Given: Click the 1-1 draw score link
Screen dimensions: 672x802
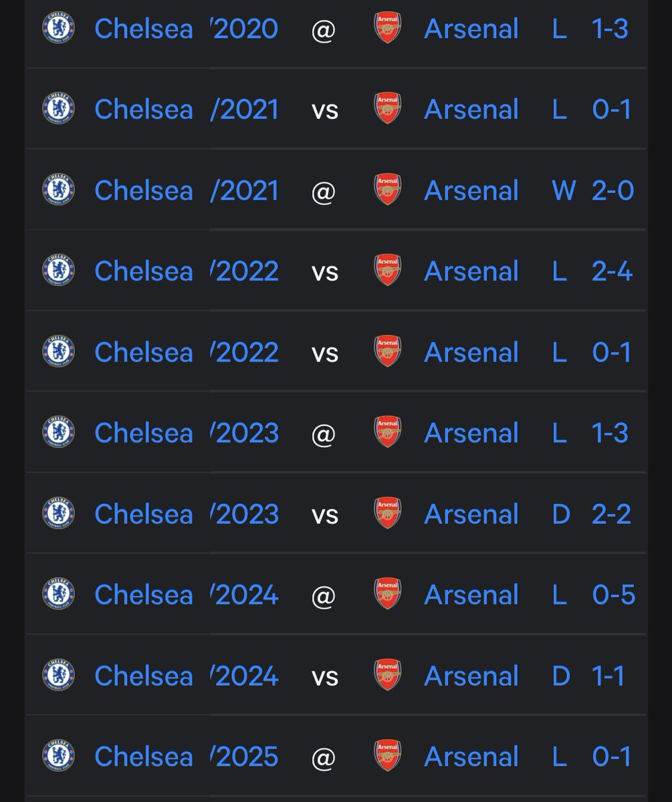Looking at the screenshot, I should (x=608, y=676).
